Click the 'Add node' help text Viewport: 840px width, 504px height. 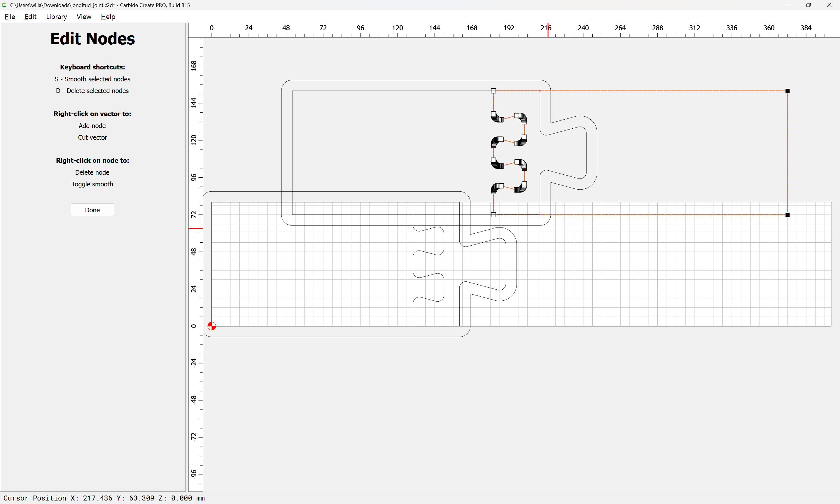coord(92,126)
